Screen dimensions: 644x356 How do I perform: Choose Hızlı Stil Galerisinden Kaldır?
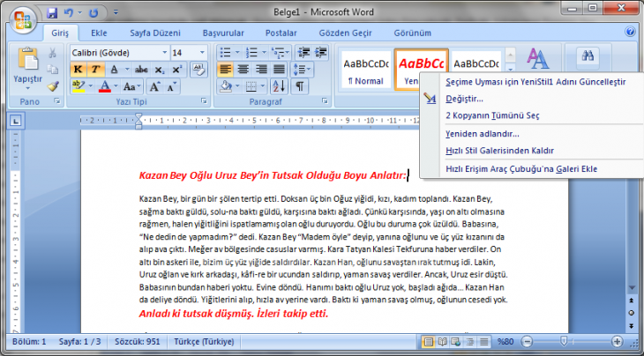pyautogui.click(x=532, y=151)
